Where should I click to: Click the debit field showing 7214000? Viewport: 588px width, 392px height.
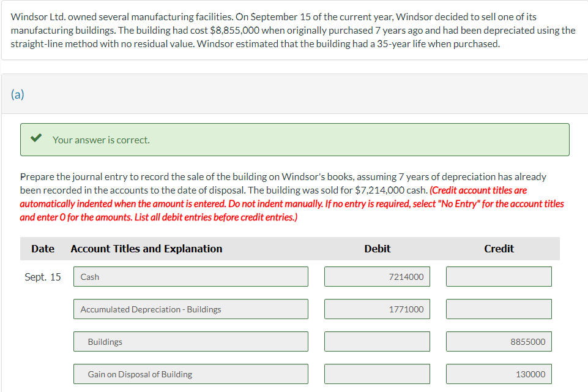click(377, 277)
